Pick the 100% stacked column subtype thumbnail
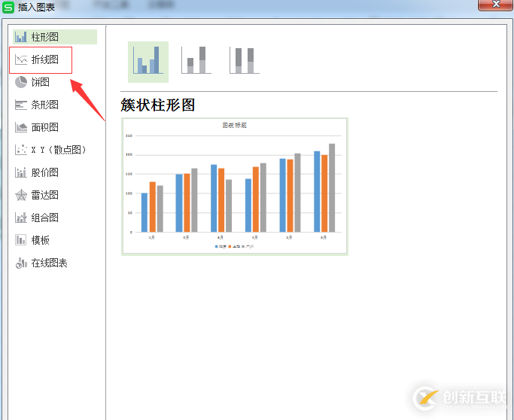 click(245, 60)
